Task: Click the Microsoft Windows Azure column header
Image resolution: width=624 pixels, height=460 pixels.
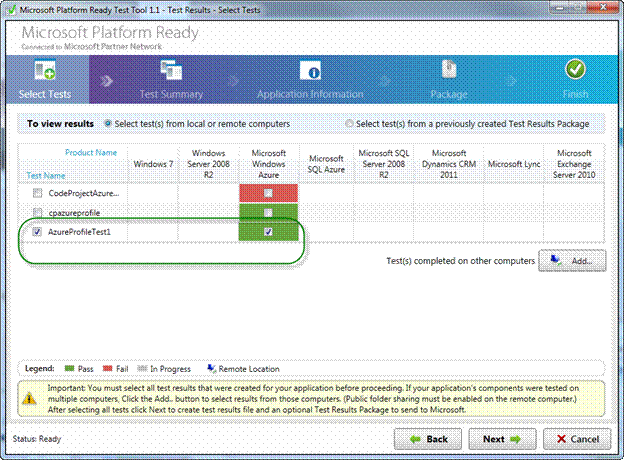Action: (269, 164)
